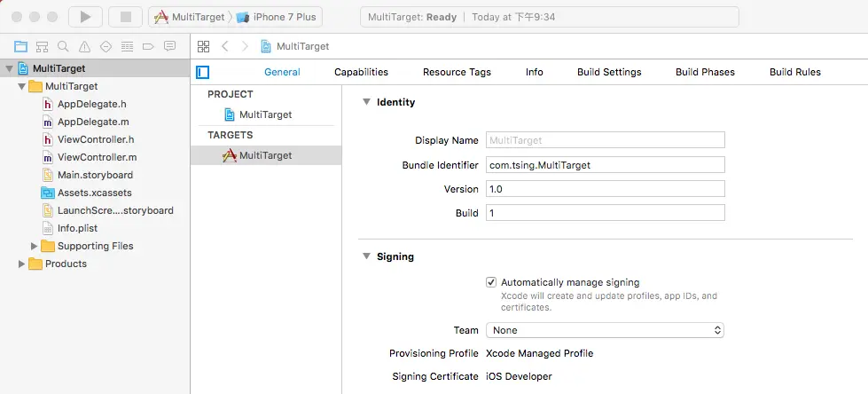
Task: Open the Team dropdown
Action: tap(605, 330)
